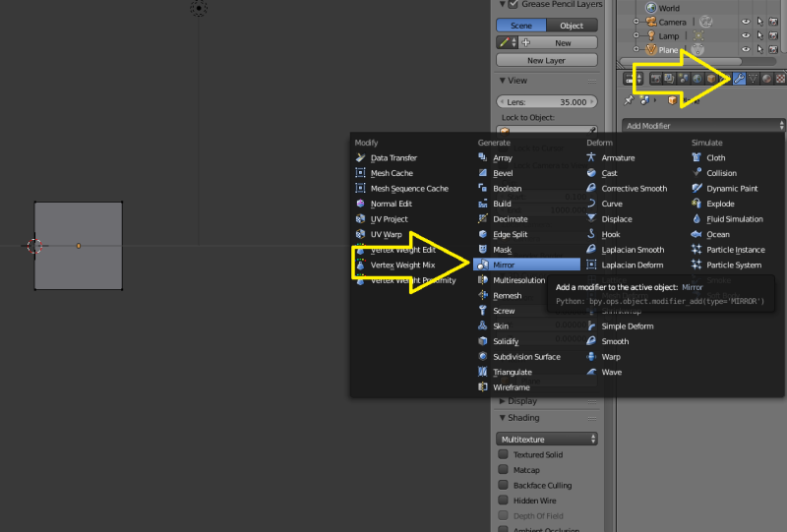Open the Render Layers properties tab
The image size is (787, 532).
click(669, 79)
